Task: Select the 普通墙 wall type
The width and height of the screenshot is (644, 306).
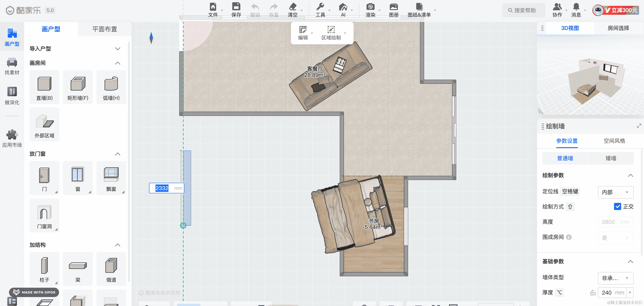Action: (x=565, y=158)
